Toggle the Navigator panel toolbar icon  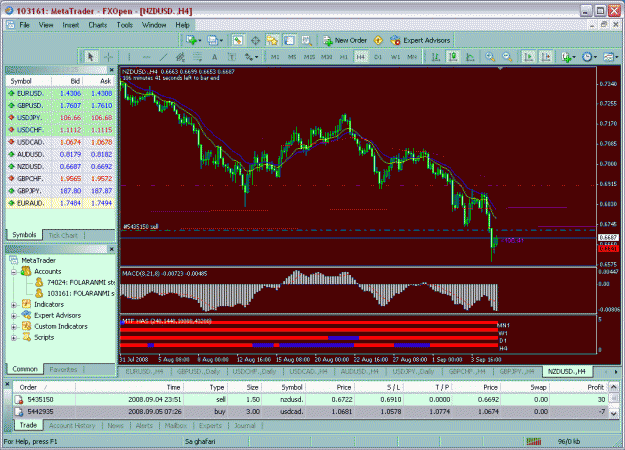click(x=272, y=40)
